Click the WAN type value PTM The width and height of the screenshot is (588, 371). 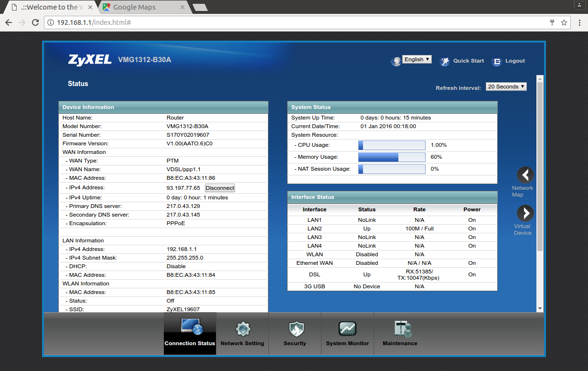click(173, 161)
